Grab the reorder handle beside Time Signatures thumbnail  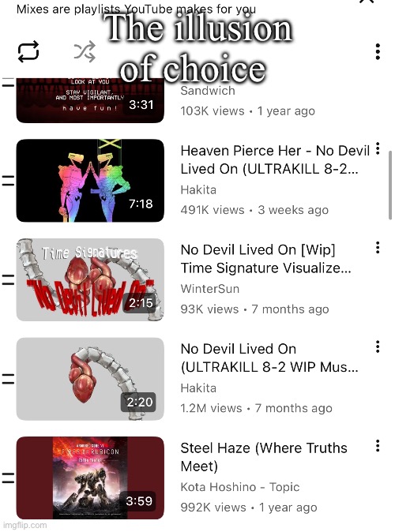pyautogui.click(x=8, y=279)
